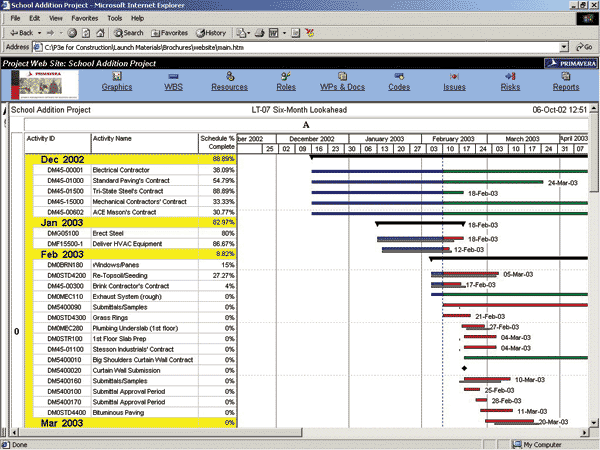
Task: Open the Reports icon
Action: point(566,76)
